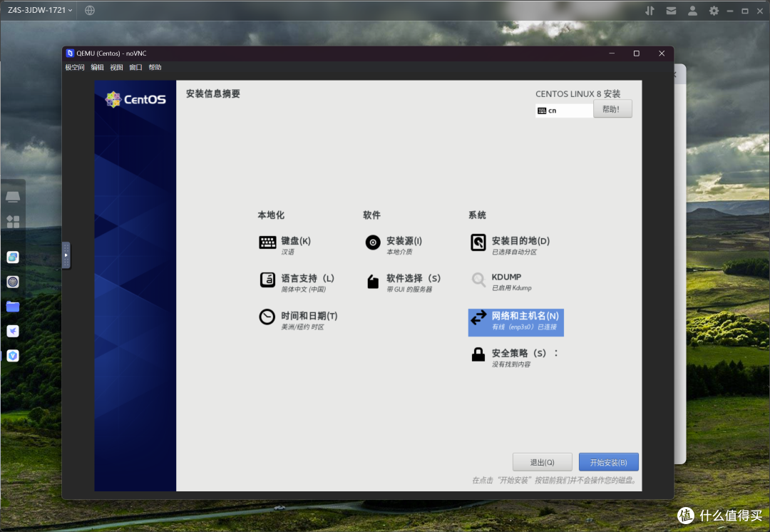Click the 键盘(K) label
This screenshot has height=532, width=770.
(296, 241)
